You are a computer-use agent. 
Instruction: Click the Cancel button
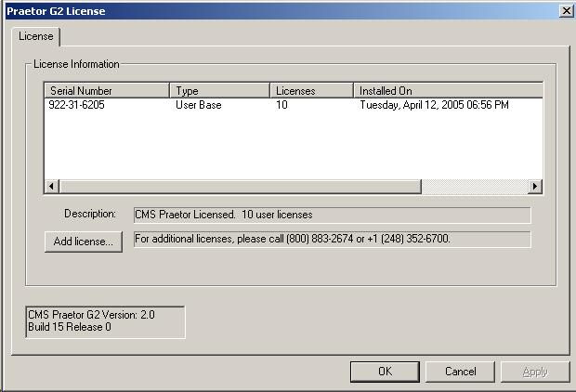[x=460, y=372]
